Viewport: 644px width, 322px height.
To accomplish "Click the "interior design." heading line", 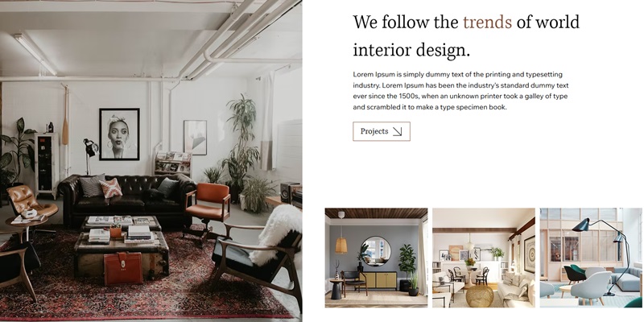I will pyautogui.click(x=411, y=51).
